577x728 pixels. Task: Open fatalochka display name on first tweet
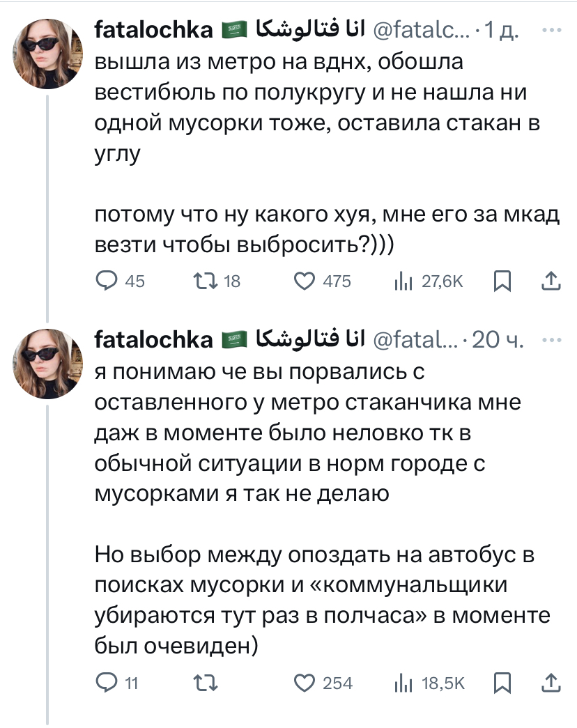click(153, 31)
